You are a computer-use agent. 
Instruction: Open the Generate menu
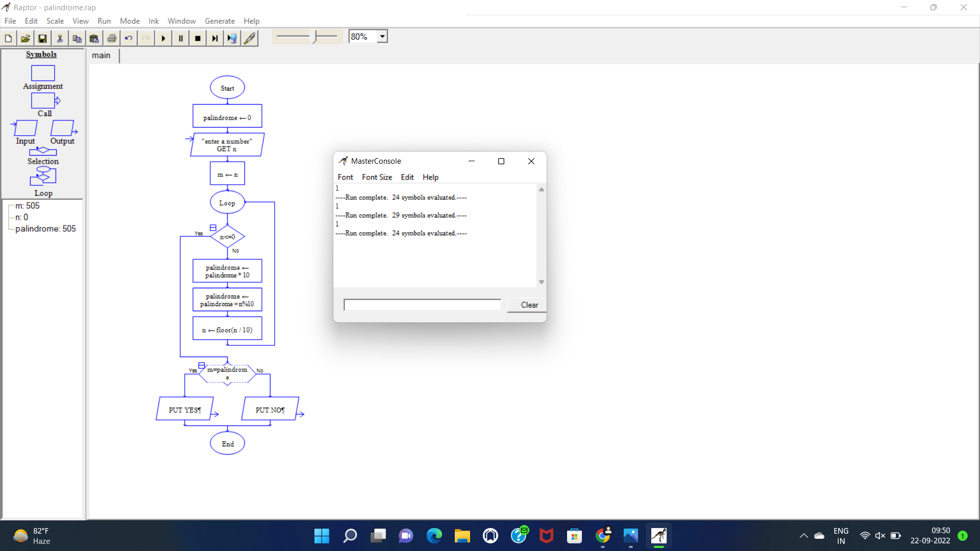219,21
